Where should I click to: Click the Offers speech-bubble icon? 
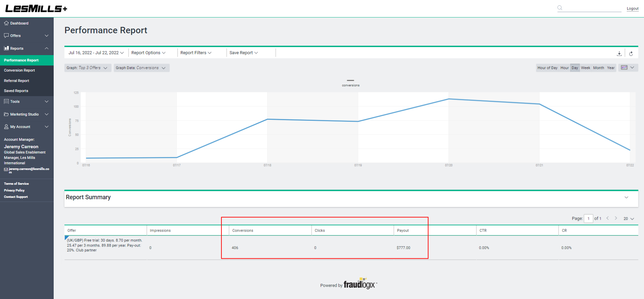(6, 36)
